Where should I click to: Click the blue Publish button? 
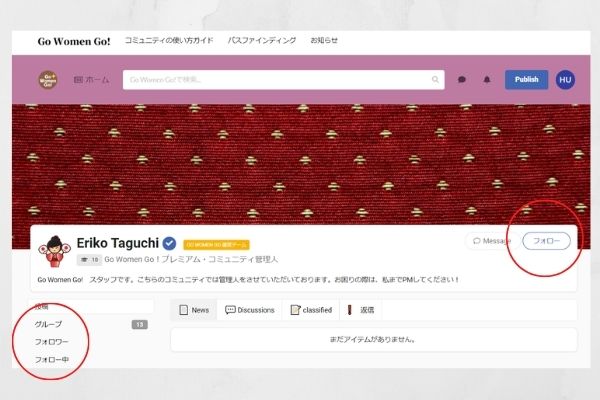point(526,80)
